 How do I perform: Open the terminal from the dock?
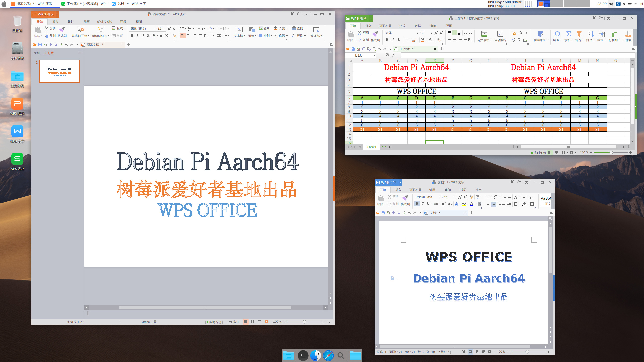[303, 356]
